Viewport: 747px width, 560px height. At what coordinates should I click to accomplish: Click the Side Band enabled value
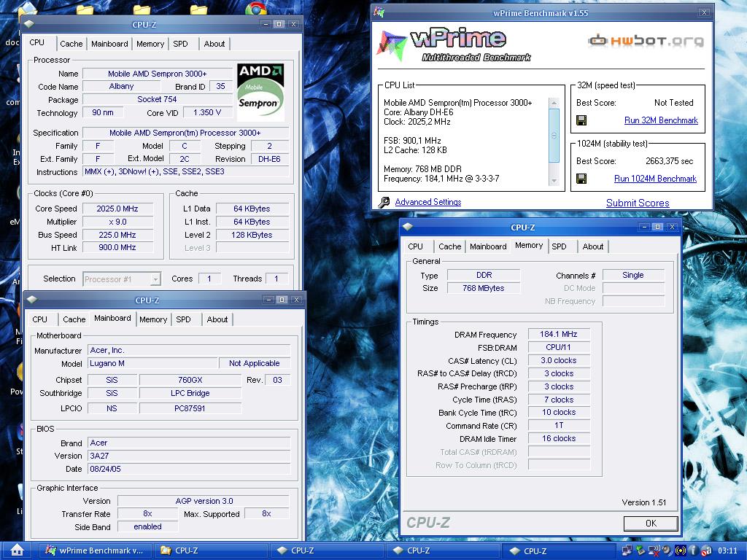point(147,526)
